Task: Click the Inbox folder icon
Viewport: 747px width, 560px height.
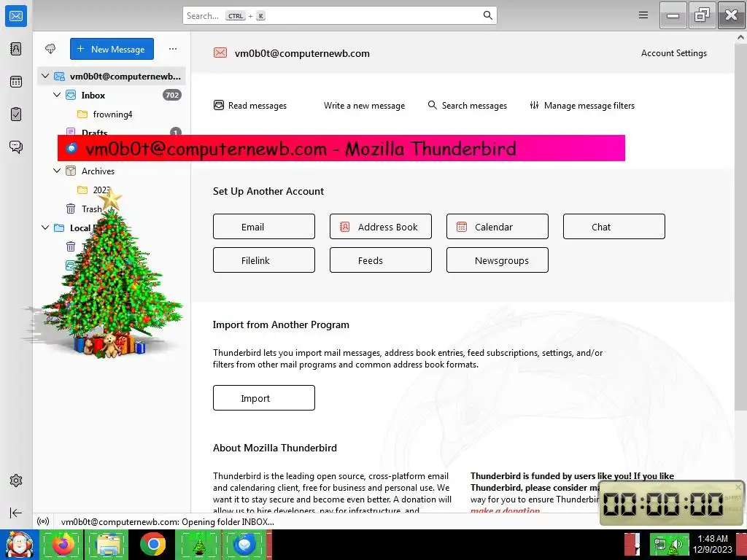Action: point(71,95)
